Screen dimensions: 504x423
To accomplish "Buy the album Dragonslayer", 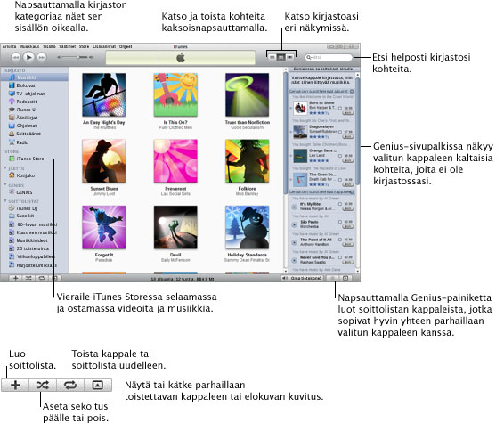I will (348, 136).
